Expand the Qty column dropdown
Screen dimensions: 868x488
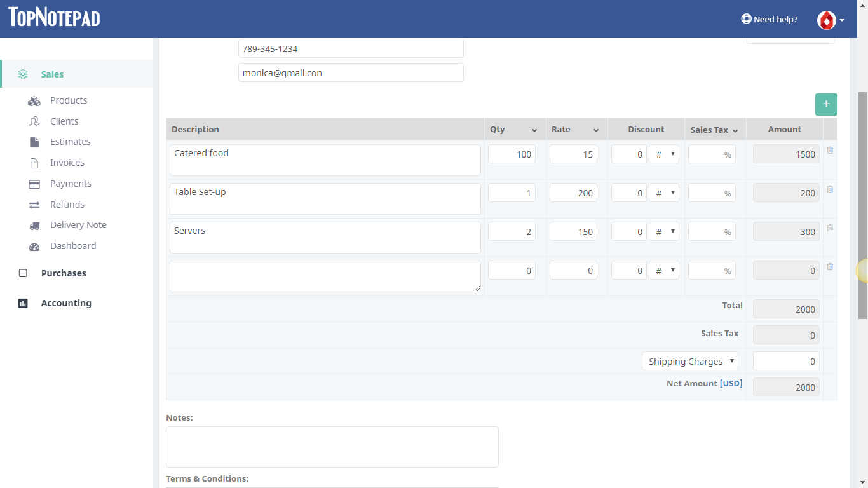(534, 130)
